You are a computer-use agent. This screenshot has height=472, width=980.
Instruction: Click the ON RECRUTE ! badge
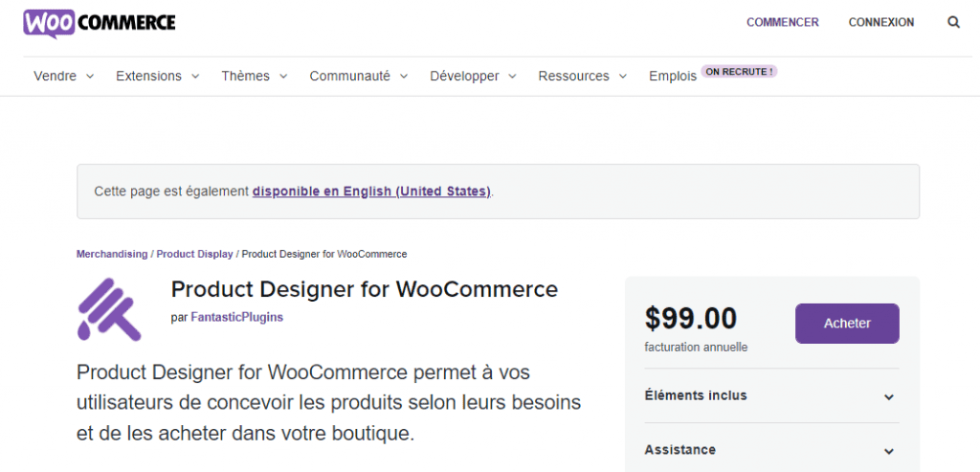tap(740, 72)
